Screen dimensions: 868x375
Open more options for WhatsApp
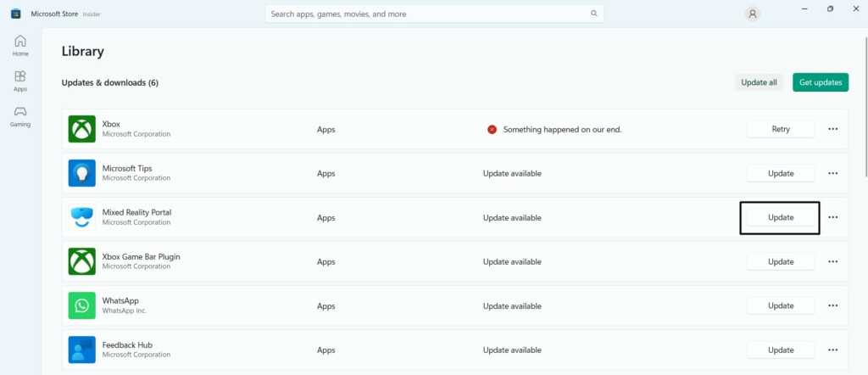pyautogui.click(x=832, y=305)
